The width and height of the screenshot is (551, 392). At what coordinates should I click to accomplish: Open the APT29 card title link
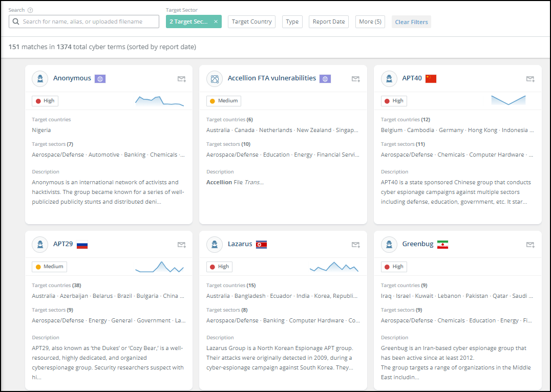63,244
